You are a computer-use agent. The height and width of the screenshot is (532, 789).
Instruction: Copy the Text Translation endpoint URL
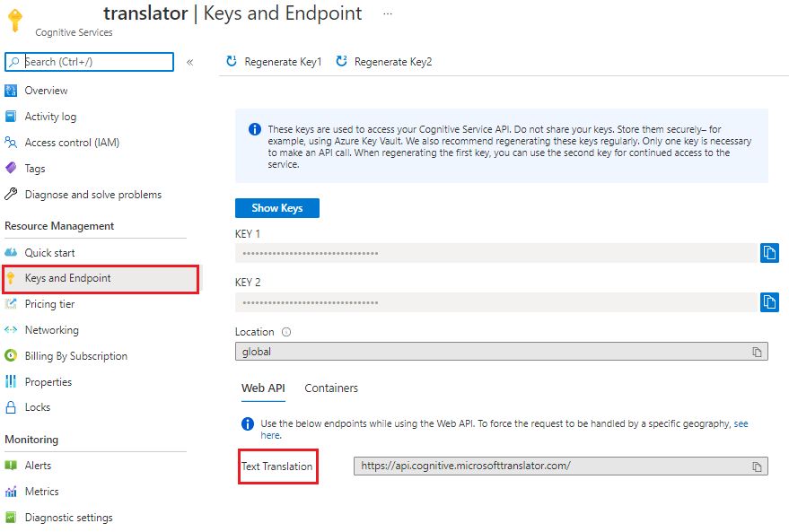[x=757, y=466]
